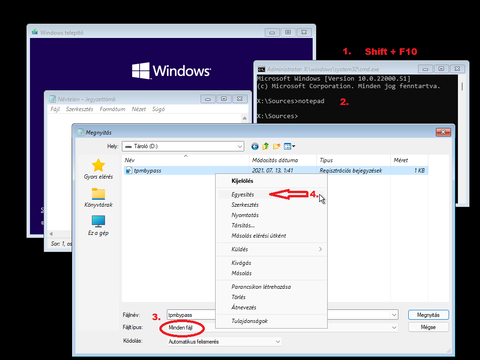Select the tpmbypass registry file icon

point(129,171)
